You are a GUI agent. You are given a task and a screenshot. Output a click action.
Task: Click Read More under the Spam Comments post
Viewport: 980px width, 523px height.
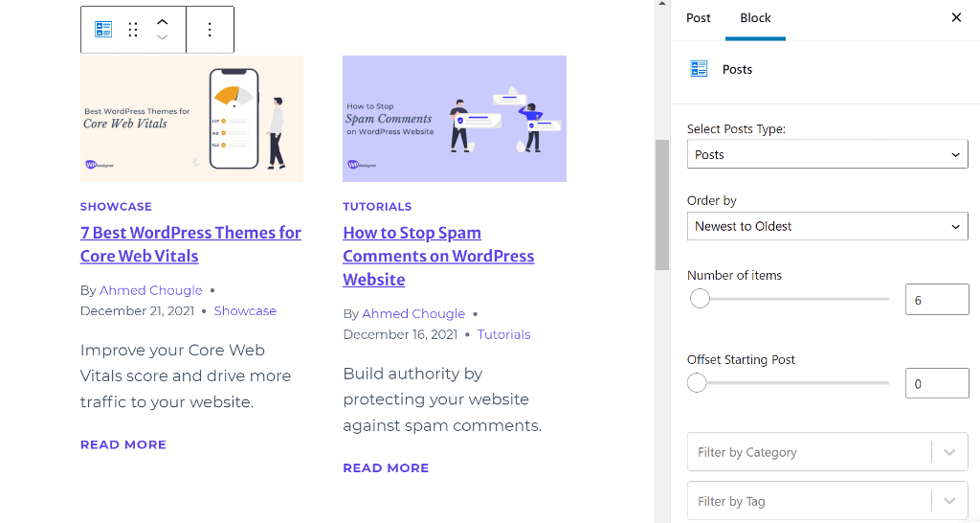coord(386,468)
